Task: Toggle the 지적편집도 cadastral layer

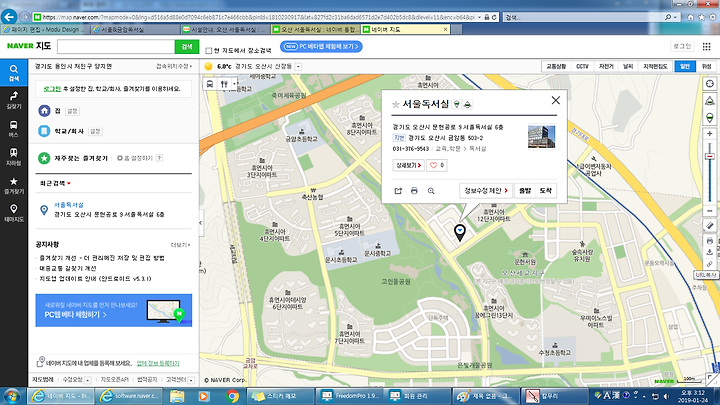Action: coord(655,67)
